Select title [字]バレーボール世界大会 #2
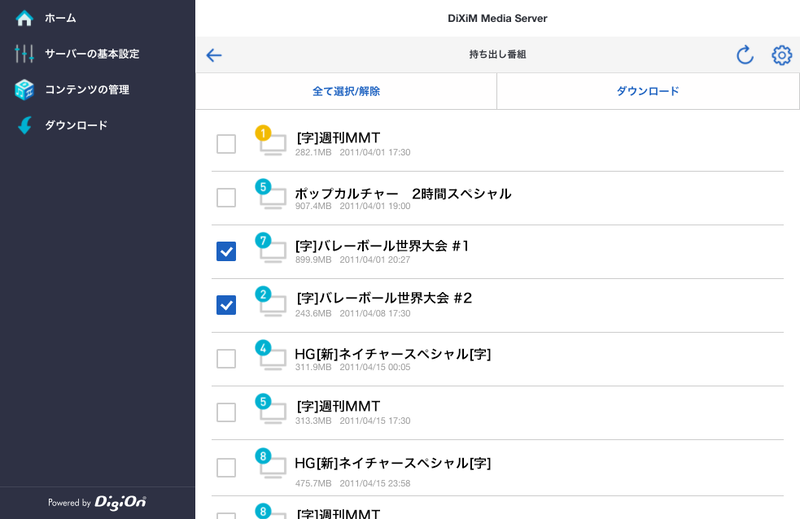The height and width of the screenshot is (519, 800). 384,298
